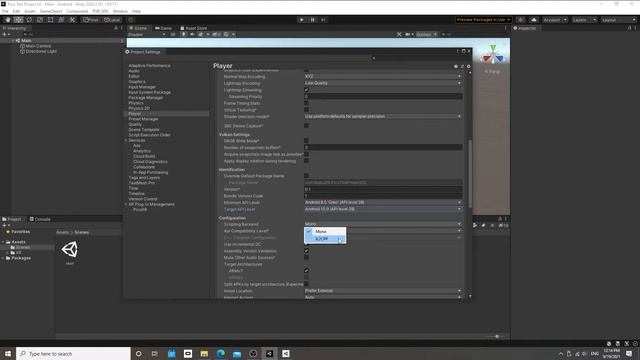Toggle SRGB Write Mode checkbox
The image size is (640, 360).
[x=306, y=141]
